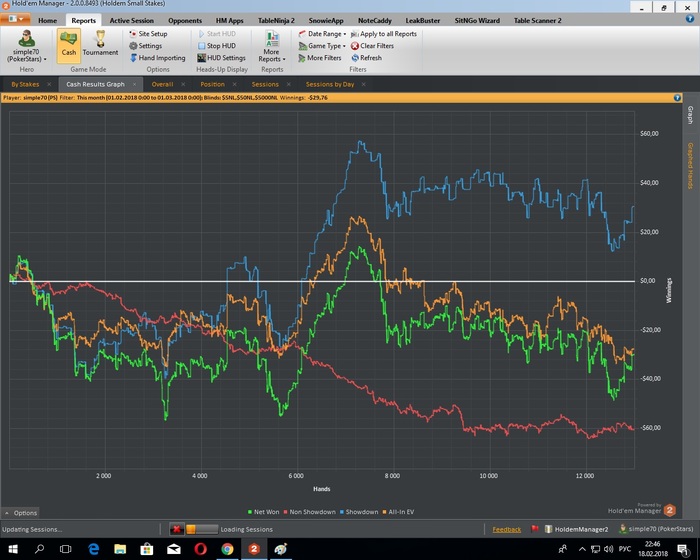Cancel loading with red X button
The height and width of the screenshot is (560, 700).
point(177,529)
